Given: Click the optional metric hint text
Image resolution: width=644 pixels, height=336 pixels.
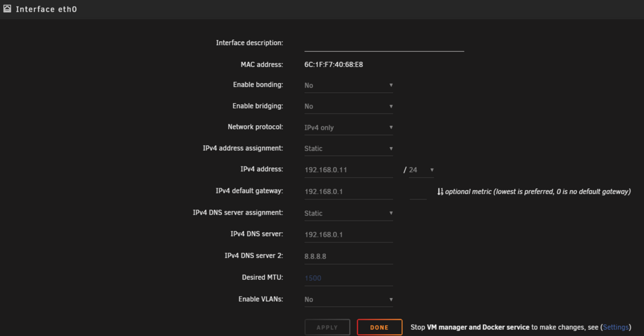Looking at the screenshot, I should [538, 192].
